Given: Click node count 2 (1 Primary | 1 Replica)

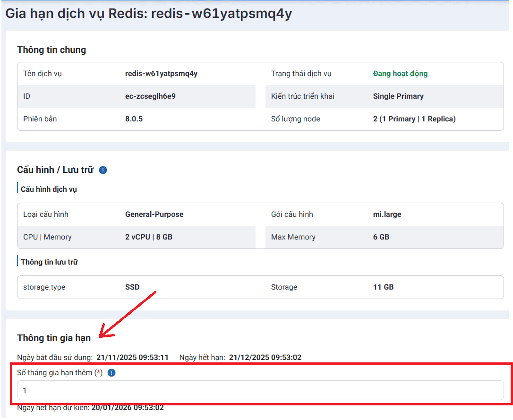Looking at the screenshot, I should [414, 119].
